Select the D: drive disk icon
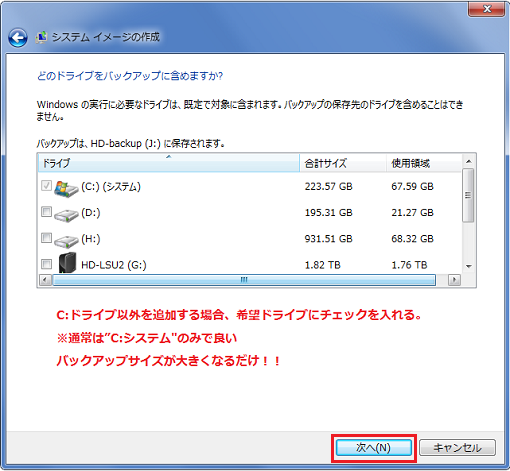 click(x=66, y=216)
